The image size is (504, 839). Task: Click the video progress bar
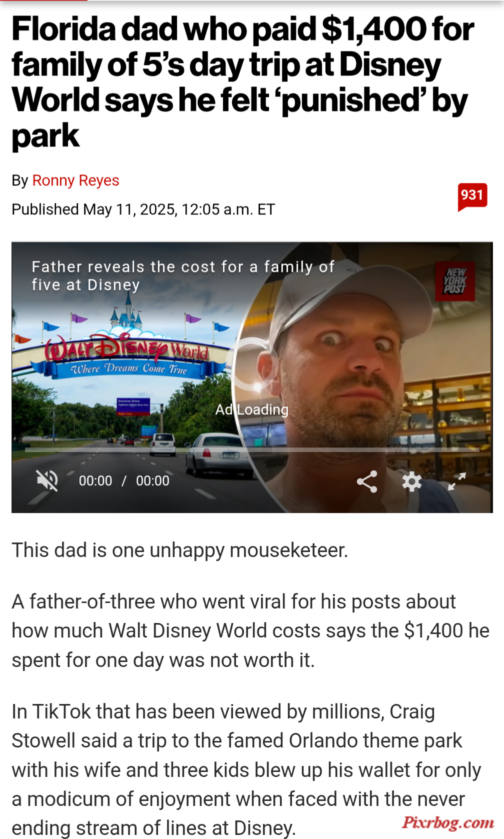(252, 449)
